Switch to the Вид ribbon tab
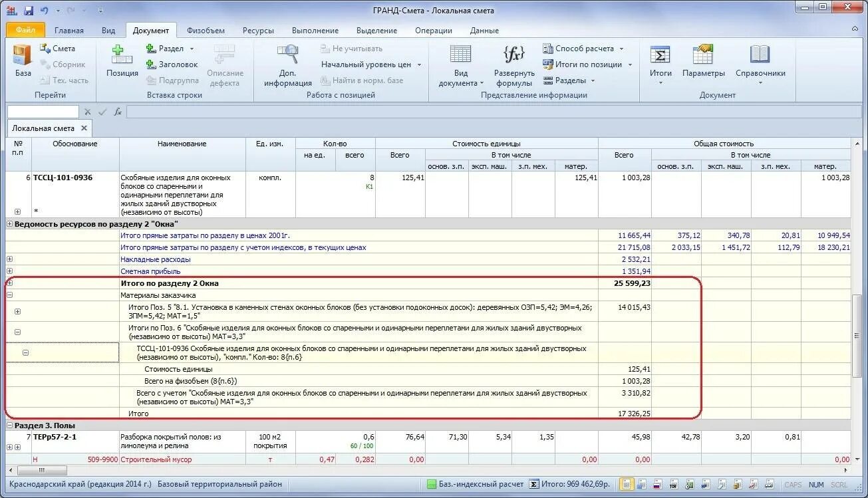868x498 pixels. 108,31
